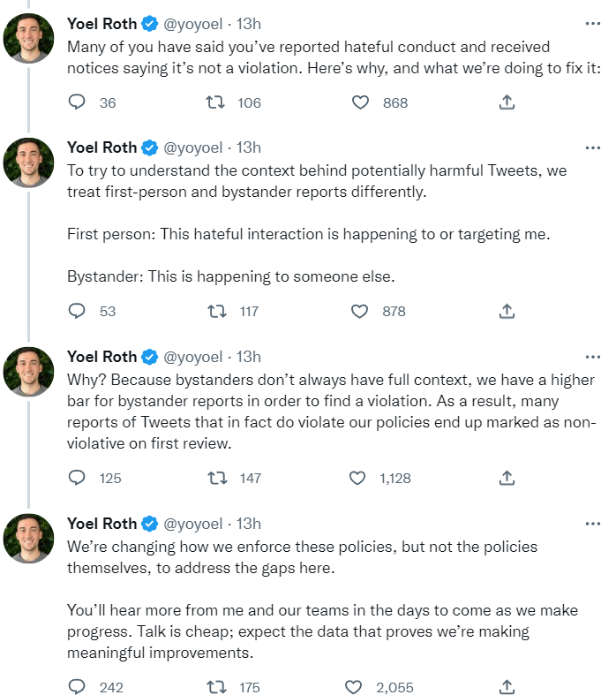Retweet the tweet with 175 retweets
Viewport: 616px width, 695px height.
tap(213, 687)
